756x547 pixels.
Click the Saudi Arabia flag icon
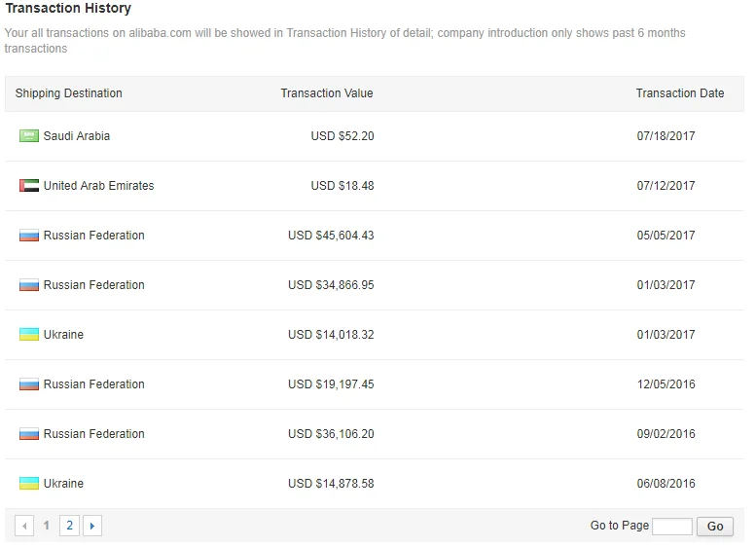click(x=28, y=136)
